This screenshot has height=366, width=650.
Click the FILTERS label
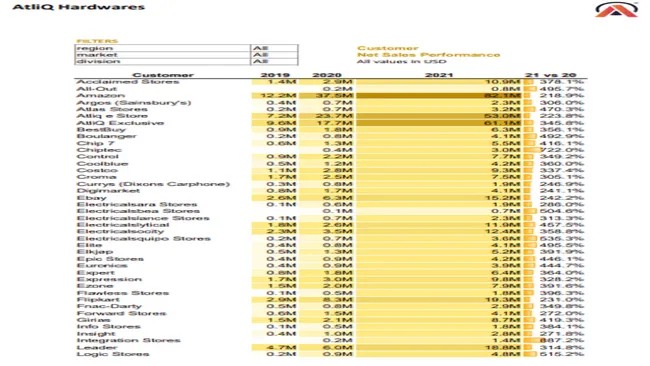(97, 41)
